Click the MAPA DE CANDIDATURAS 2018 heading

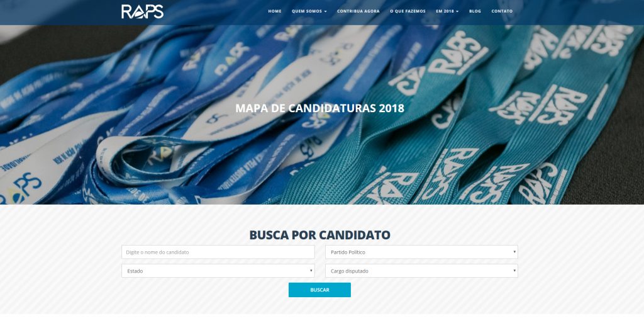(319, 108)
